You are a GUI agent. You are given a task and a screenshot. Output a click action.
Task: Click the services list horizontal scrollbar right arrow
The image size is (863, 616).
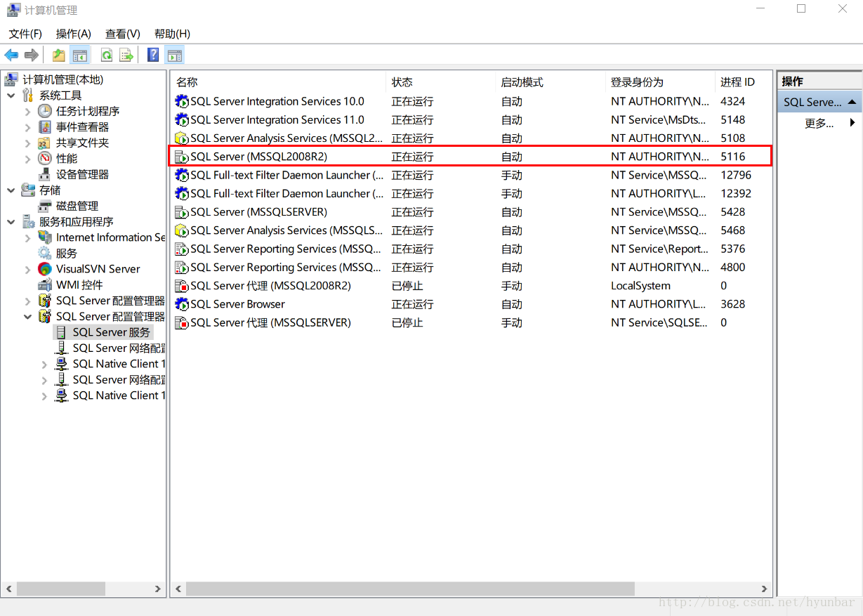pyautogui.click(x=765, y=589)
